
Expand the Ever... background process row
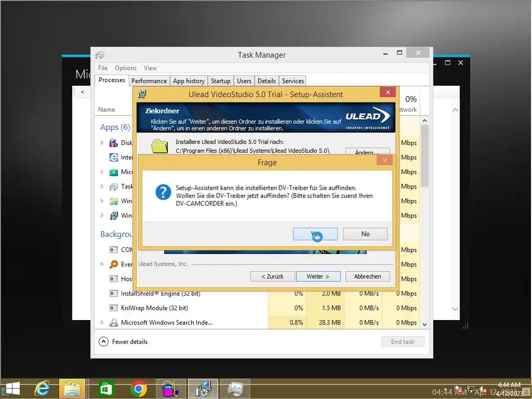pyautogui.click(x=102, y=264)
